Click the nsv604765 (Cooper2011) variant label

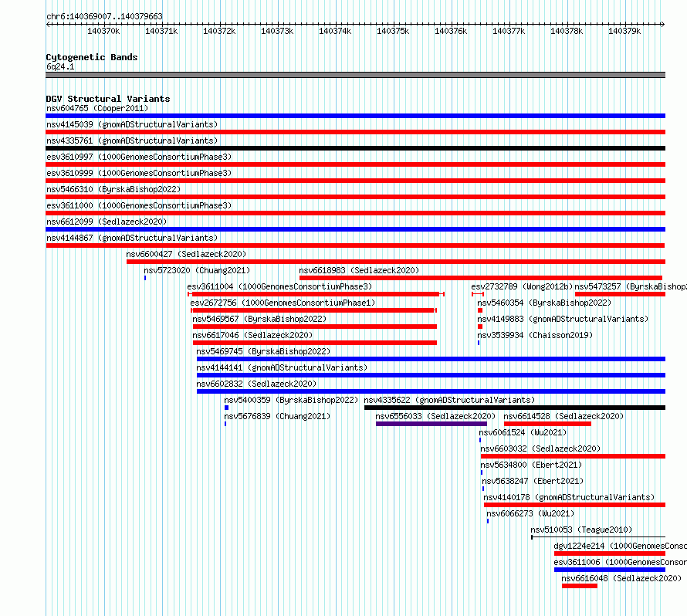pyautogui.click(x=97, y=108)
